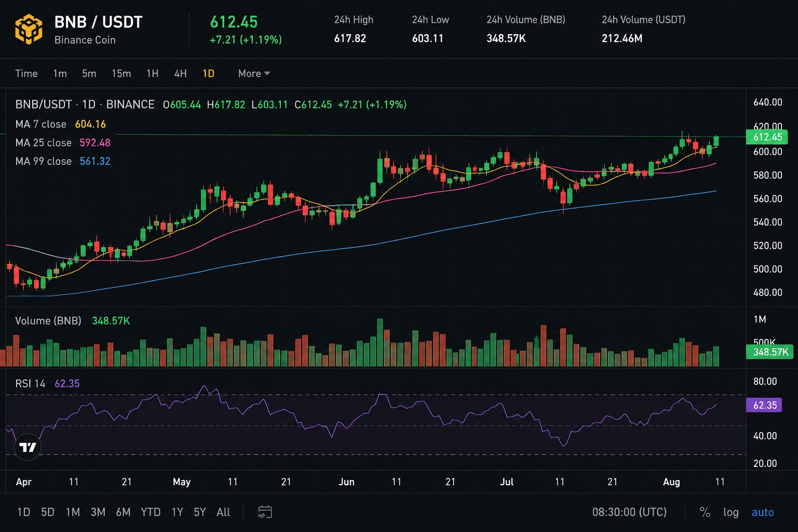The height and width of the screenshot is (532, 798).
Task: Click the 80.00 RSI axis tick
Action: pyautogui.click(x=765, y=381)
